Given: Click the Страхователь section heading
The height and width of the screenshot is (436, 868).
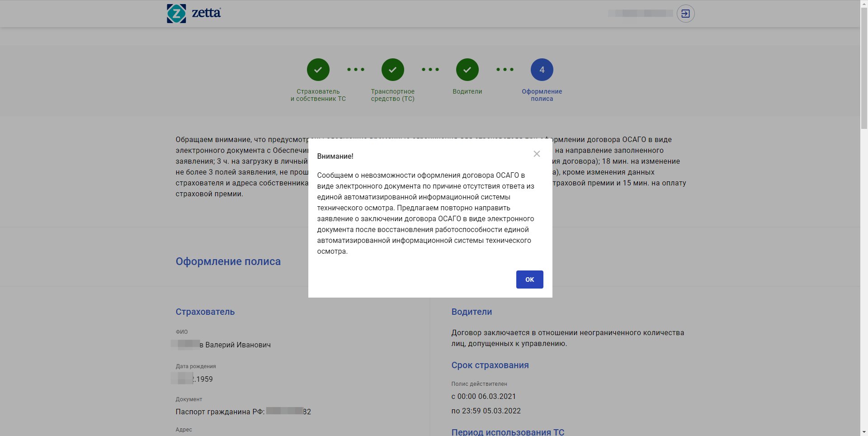Looking at the screenshot, I should [205, 312].
